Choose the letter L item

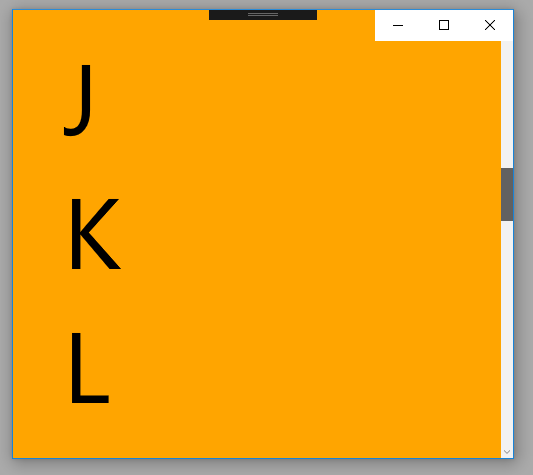coord(90,368)
